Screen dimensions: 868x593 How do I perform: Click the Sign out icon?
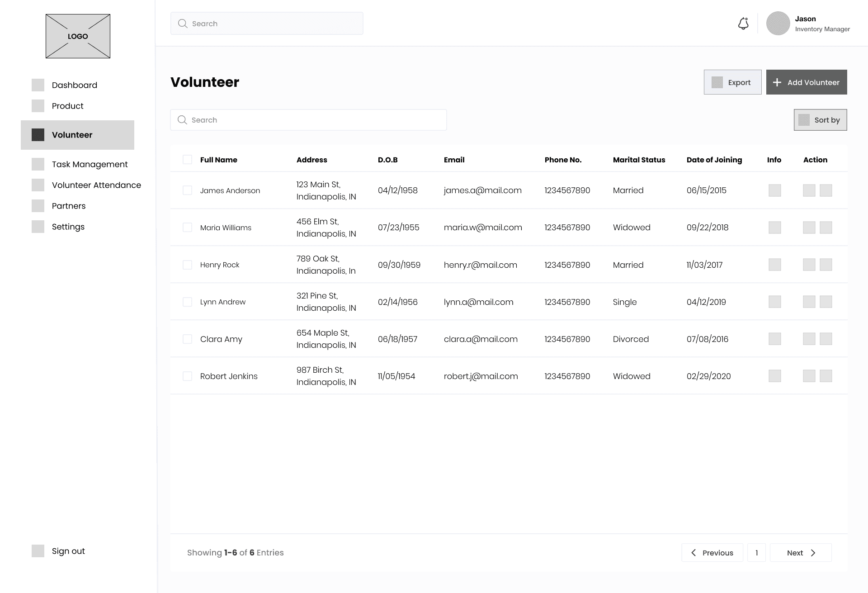click(38, 551)
